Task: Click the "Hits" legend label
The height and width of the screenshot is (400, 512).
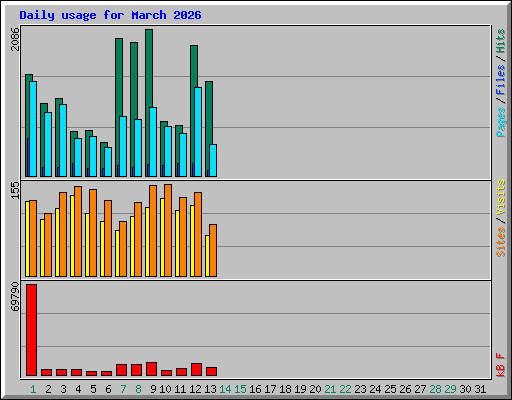Action: point(500,41)
